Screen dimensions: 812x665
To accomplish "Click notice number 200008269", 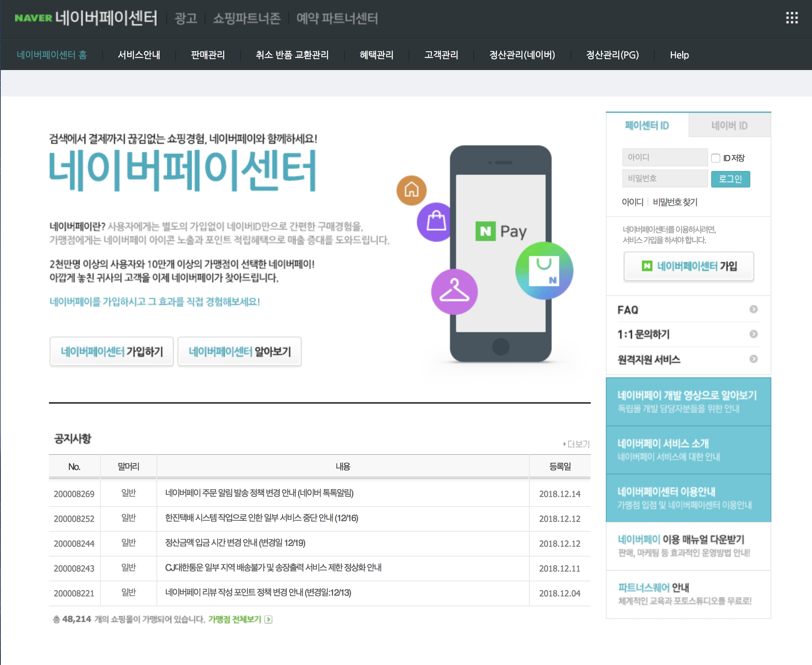I will [x=74, y=494].
